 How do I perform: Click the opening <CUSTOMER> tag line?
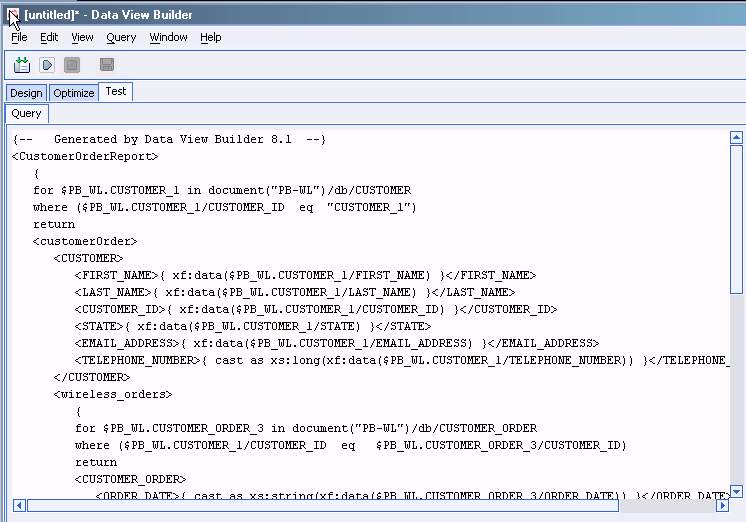coord(88,258)
